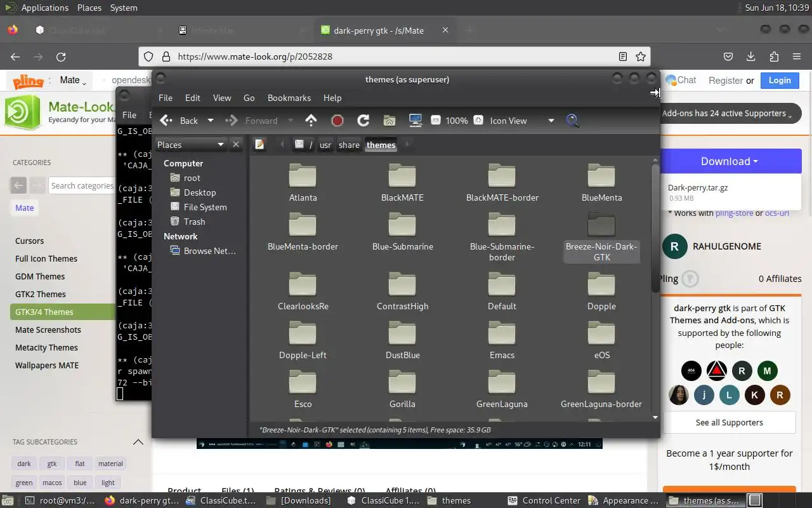The width and height of the screenshot is (812, 508).
Task: Select the BlackMATE-border folder
Action: (x=502, y=182)
